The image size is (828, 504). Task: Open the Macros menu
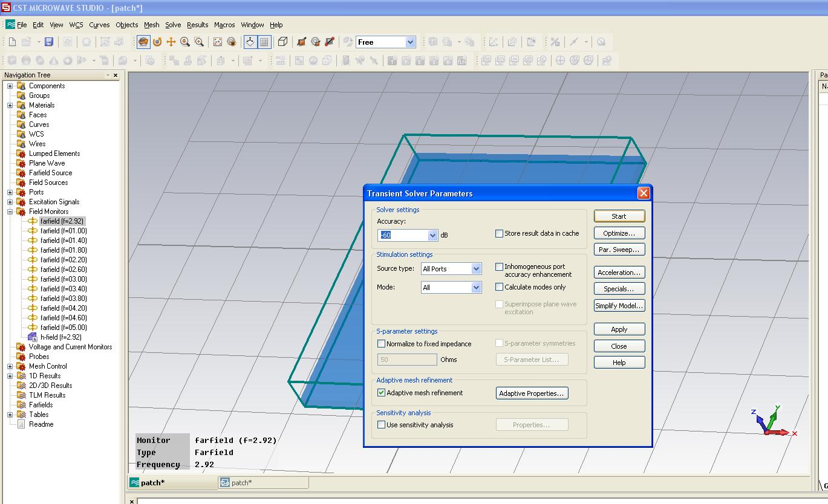point(224,25)
